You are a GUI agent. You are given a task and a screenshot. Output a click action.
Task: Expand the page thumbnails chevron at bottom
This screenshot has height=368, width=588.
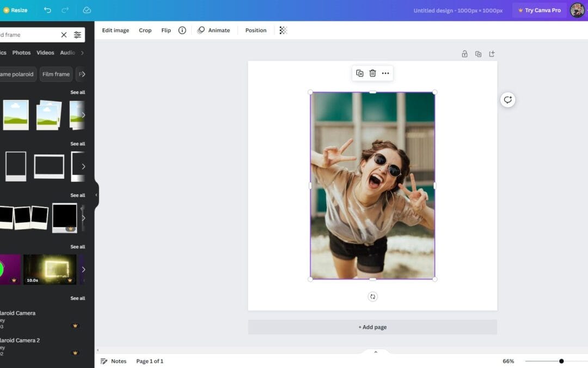375,352
